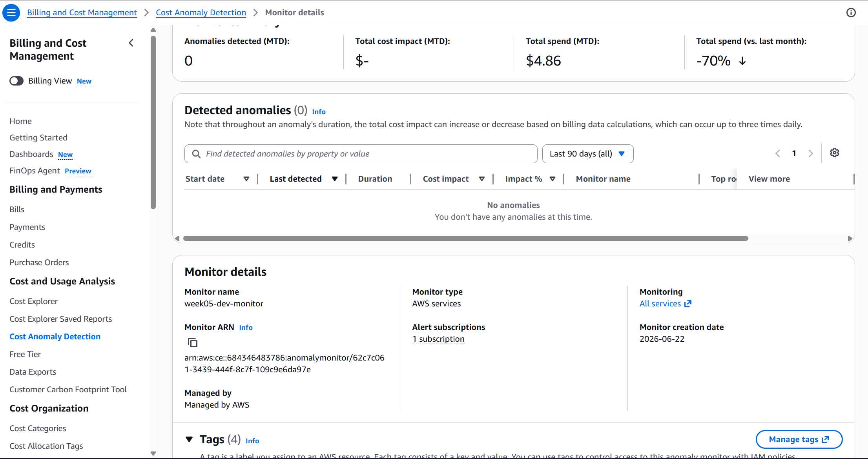Viewport: 868px width, 459px height.
Task: Click the external link icon beside All services
Action: 687,304
